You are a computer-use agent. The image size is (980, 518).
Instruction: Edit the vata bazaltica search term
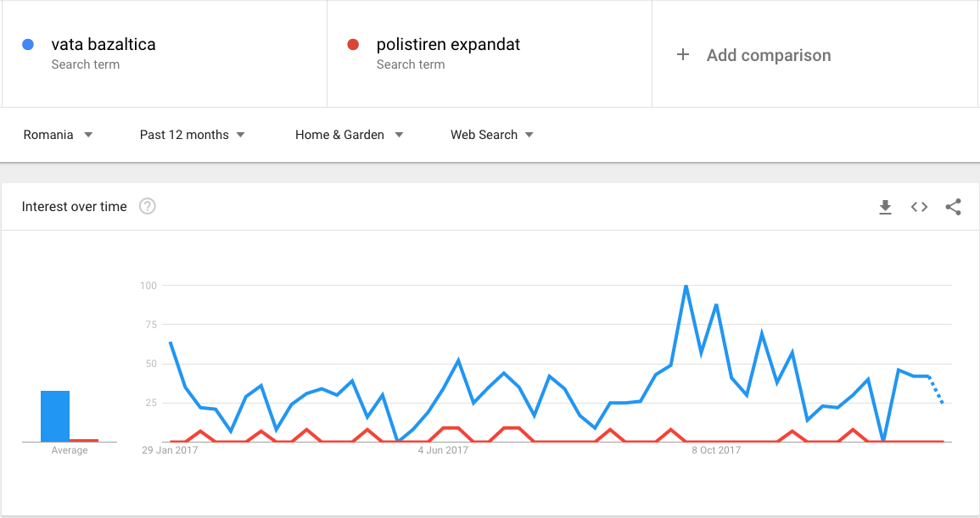[x=104, y=44]
